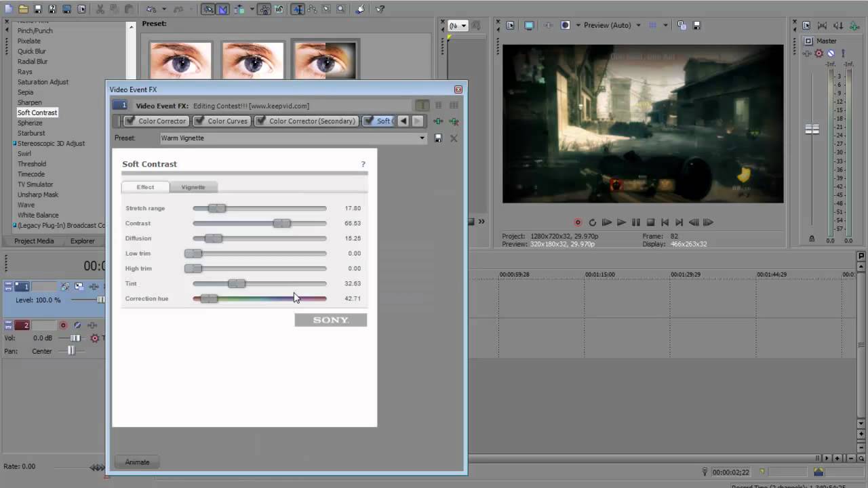Click Track Motion icon on track 1
This screenshot has width=868, height=488.
[79, 287]
